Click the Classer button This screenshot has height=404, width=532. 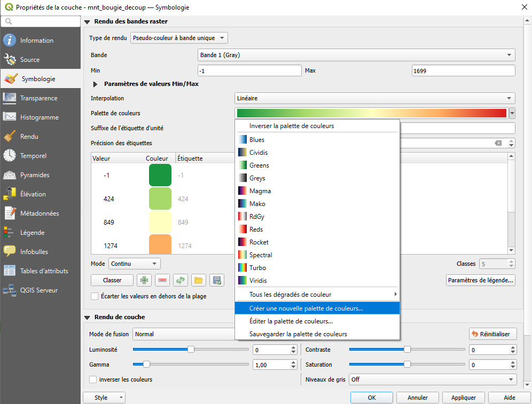coord(112,280)
